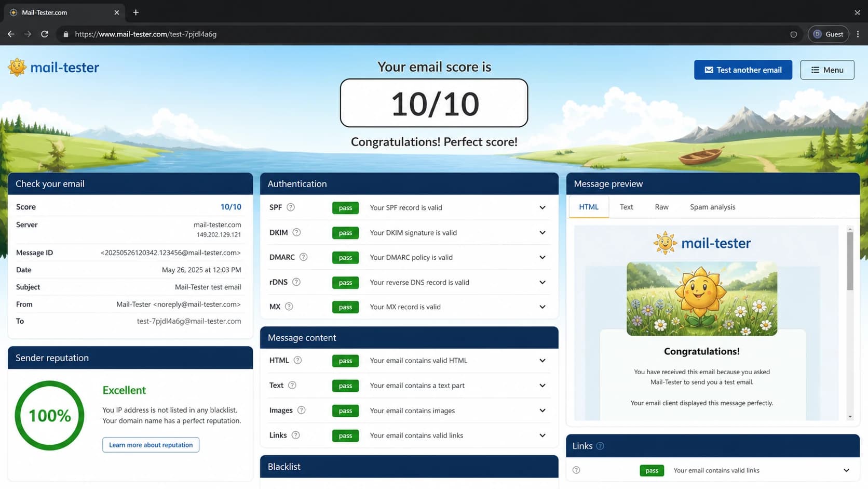
Task: Click sunflower image in message preview
Action: click(702, 299)
